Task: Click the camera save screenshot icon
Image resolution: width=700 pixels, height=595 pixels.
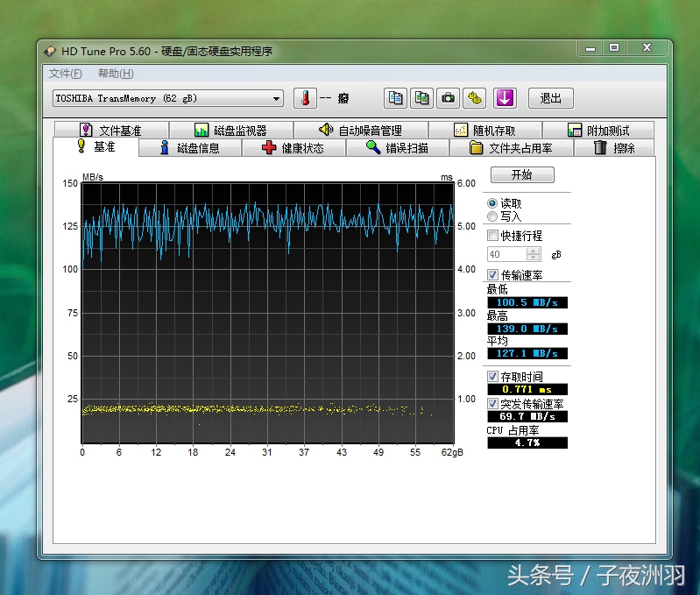Action: (x=449, y=98)
